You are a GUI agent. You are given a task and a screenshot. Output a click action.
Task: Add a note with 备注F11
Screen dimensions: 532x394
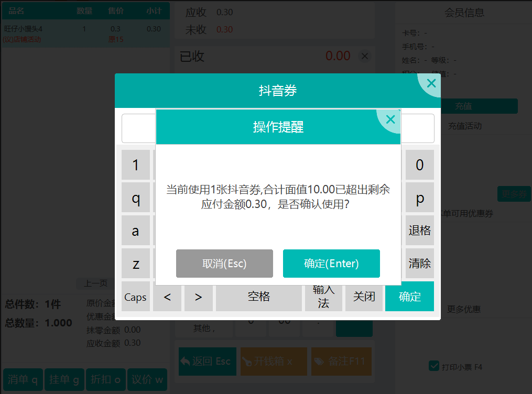tap(341, 362)
